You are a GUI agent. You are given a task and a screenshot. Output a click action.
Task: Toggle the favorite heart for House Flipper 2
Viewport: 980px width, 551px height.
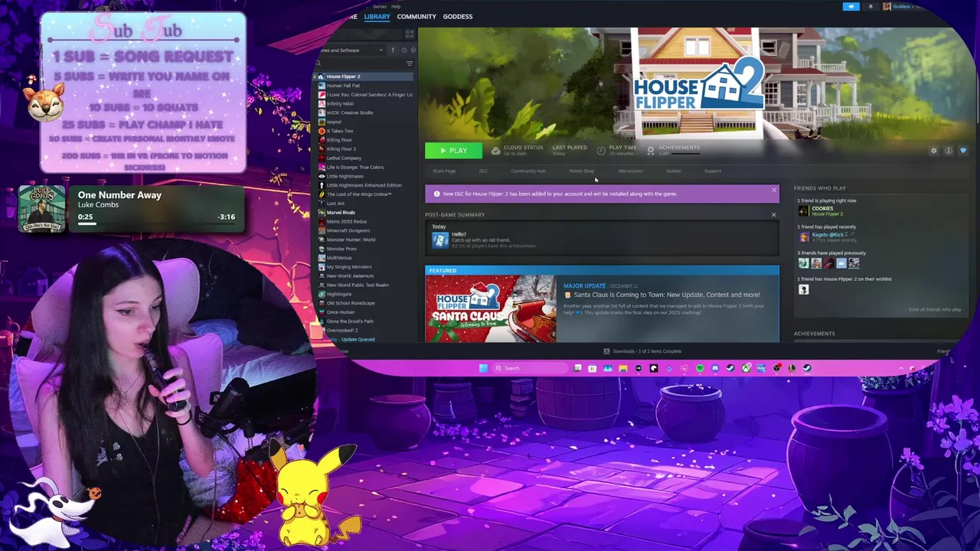point(963,151)
